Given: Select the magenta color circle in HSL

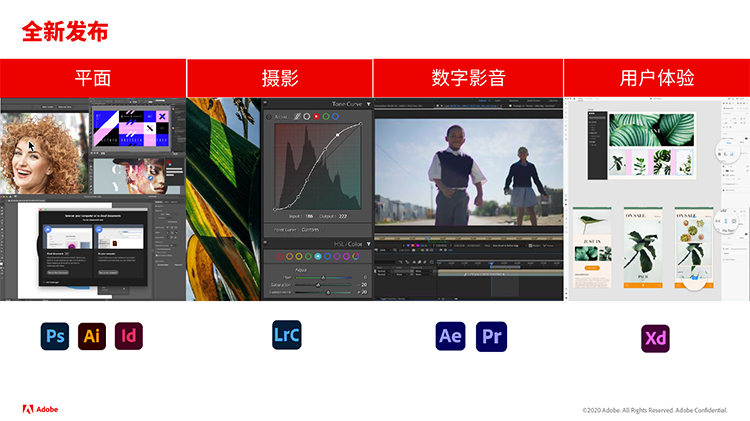Looking at the screenshot, I should click(x=346, y=256).
